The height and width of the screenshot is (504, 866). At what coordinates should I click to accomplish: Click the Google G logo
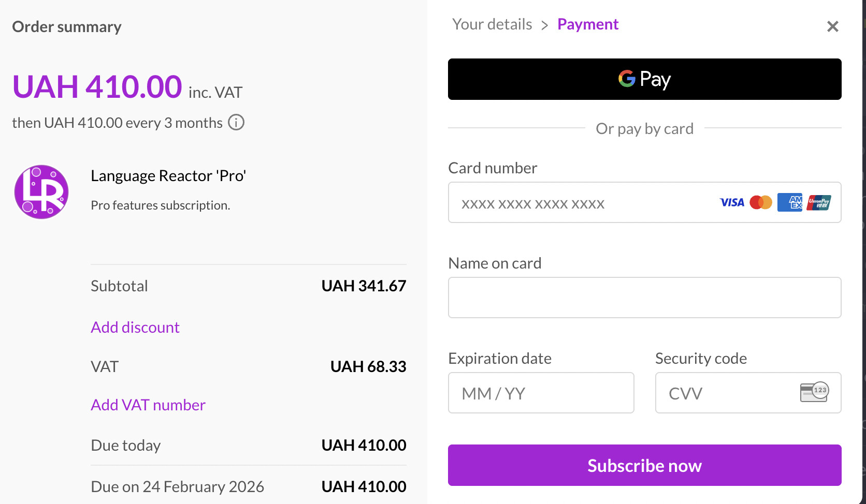[627, 79]
